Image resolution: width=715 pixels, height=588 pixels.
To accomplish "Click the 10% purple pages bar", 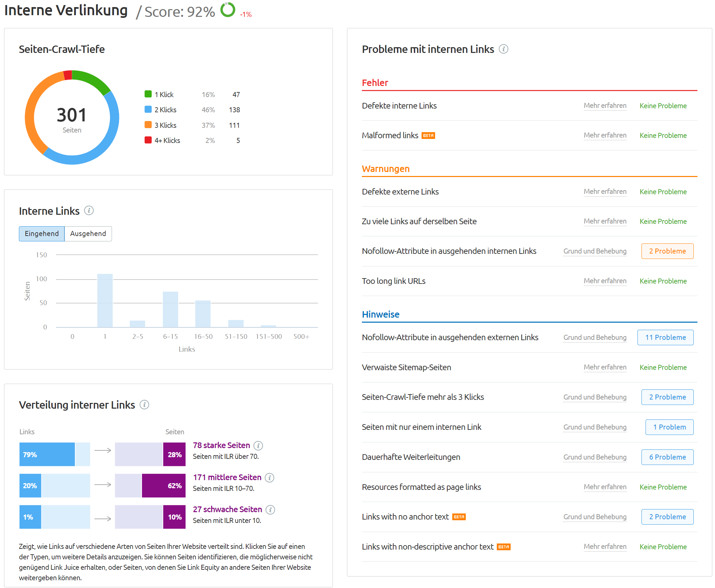I will click(x=174, y=517).
